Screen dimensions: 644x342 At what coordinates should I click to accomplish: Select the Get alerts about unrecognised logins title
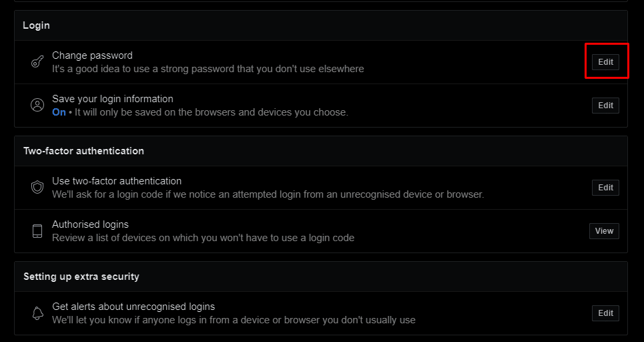133,307
